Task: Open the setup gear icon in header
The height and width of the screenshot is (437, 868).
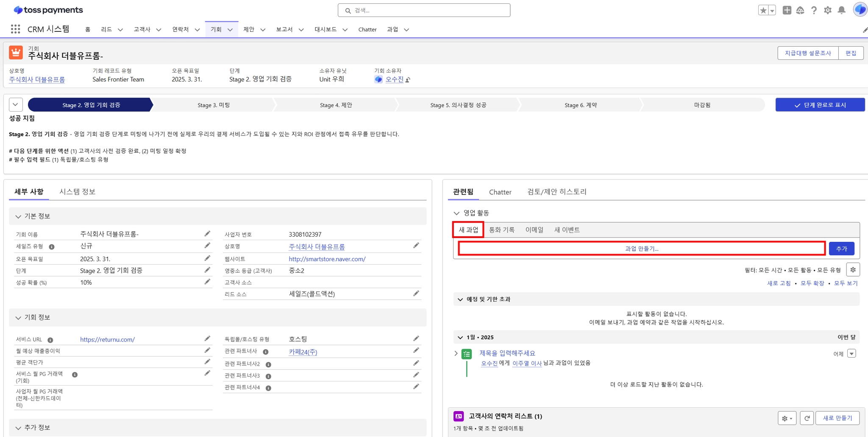Action: tap(828, 10)
